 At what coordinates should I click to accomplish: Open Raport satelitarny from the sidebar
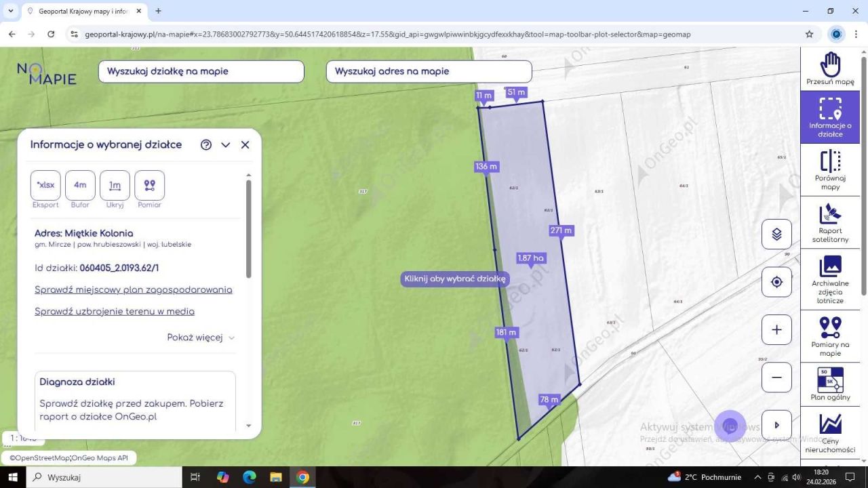pyautogui.click(x=830, y=222)
